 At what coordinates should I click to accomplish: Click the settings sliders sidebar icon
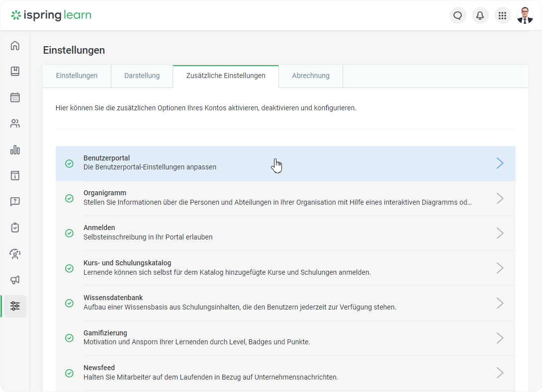pos(15,306)
